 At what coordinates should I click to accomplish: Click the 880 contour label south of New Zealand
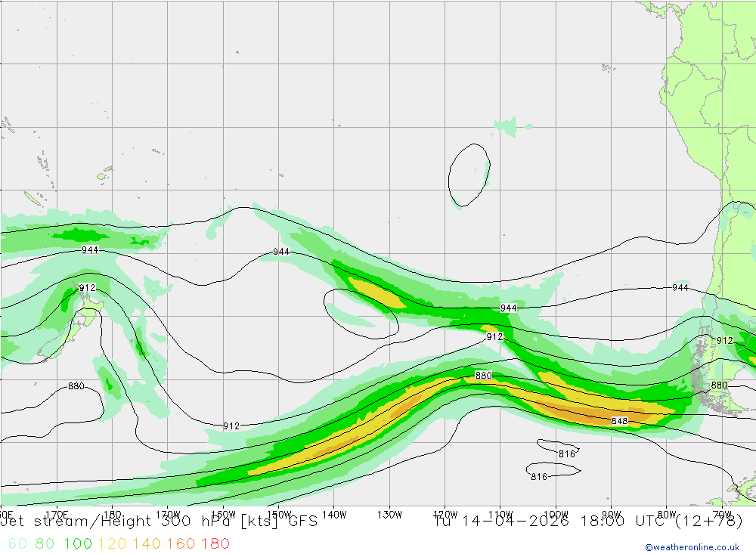pos(76,386)
